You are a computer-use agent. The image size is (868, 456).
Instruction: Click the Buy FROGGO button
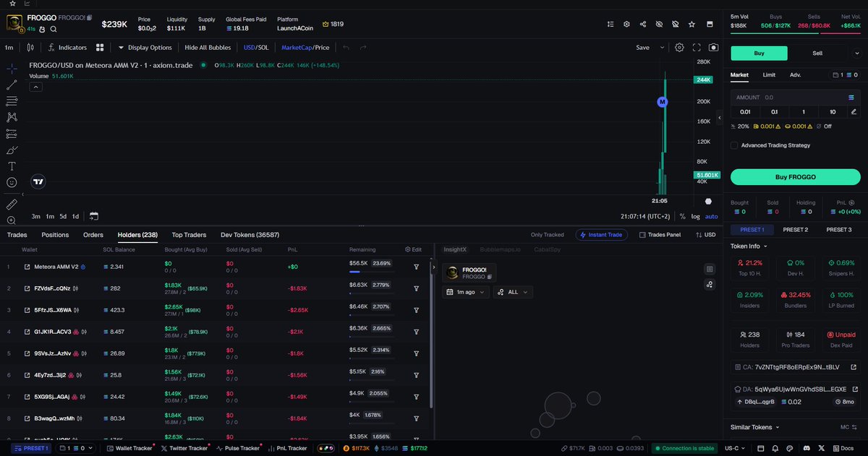(796, 177)
